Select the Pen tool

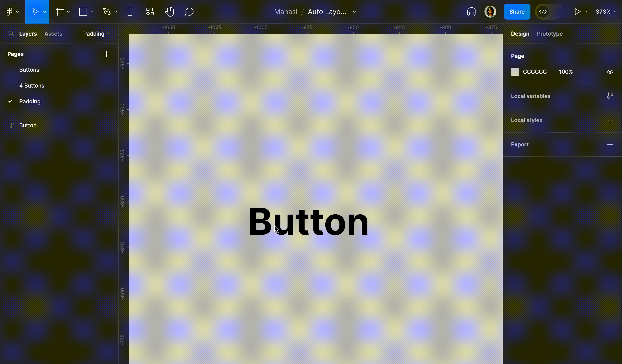point(107,12)
